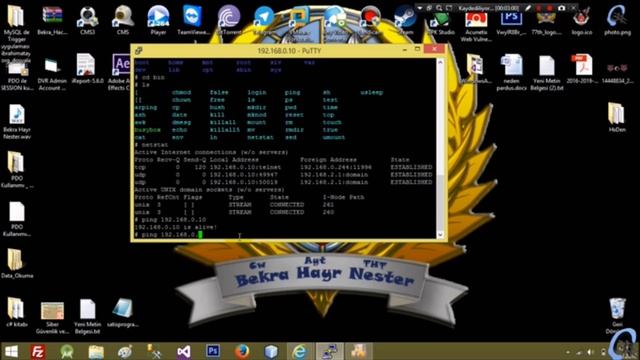Click the VirtualBox cube icon in the taskbar
The image size is (640, 360).
(271, 351)
